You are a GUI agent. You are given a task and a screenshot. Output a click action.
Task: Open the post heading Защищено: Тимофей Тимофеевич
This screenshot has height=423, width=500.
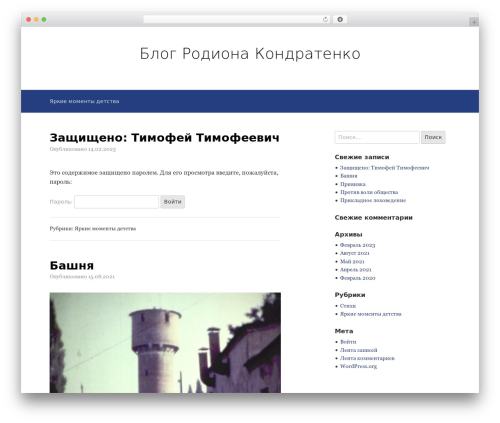pyautogui.click(x=164, y=138)
